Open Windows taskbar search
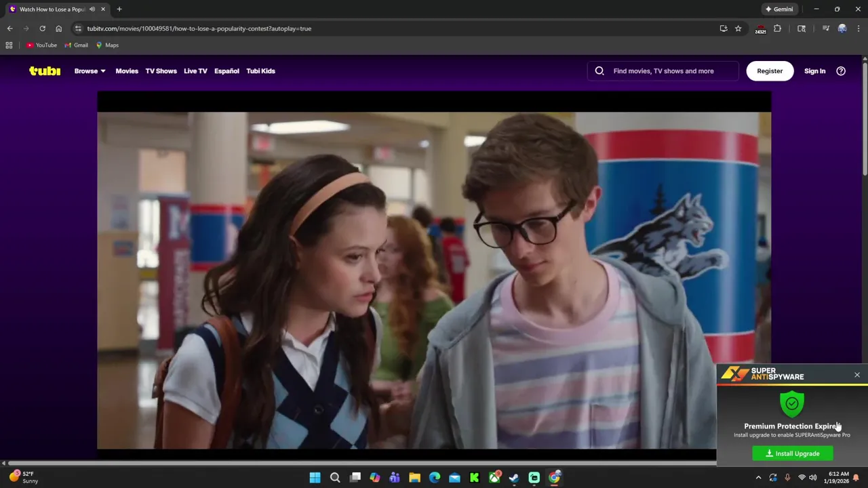The height and width of the screenshot is (488, 868). pos(335,478)
